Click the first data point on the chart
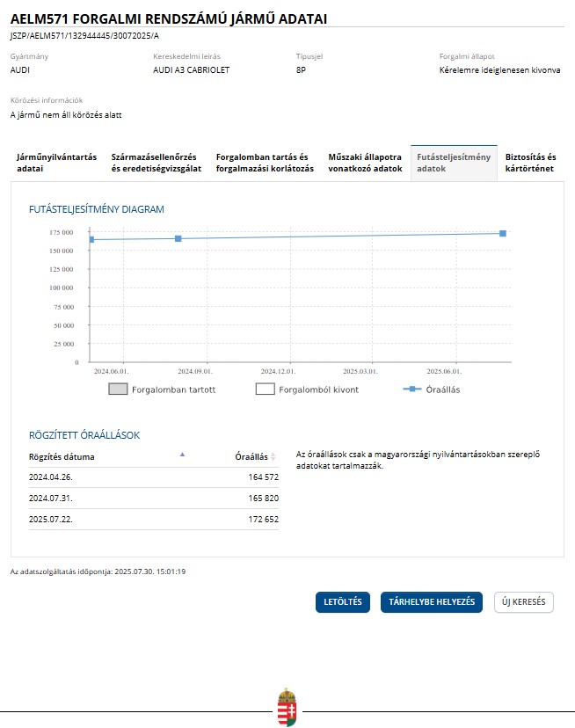575x728 pixels. pyautogui.click(x=91, y=239)
